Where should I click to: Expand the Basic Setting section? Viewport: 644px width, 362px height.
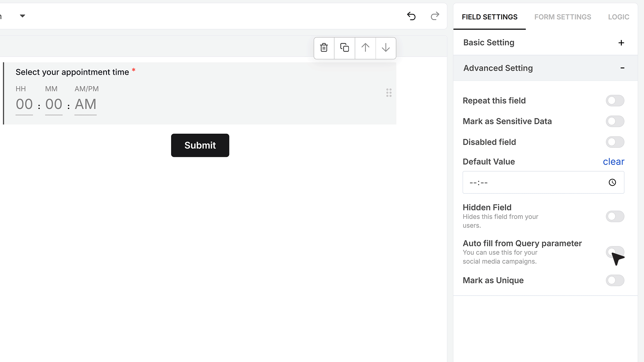click(x=621, y=43)
